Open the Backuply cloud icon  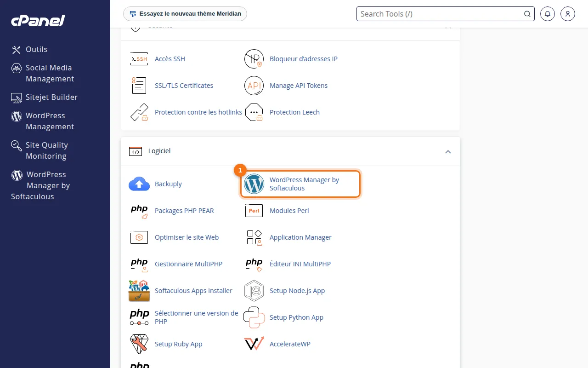coord(139,184)
